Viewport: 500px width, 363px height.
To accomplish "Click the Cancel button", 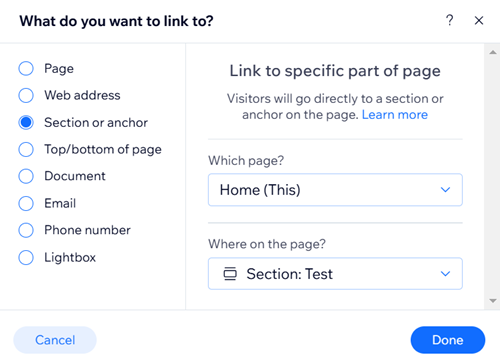I will pyautogui.click(x=55, y=340).
